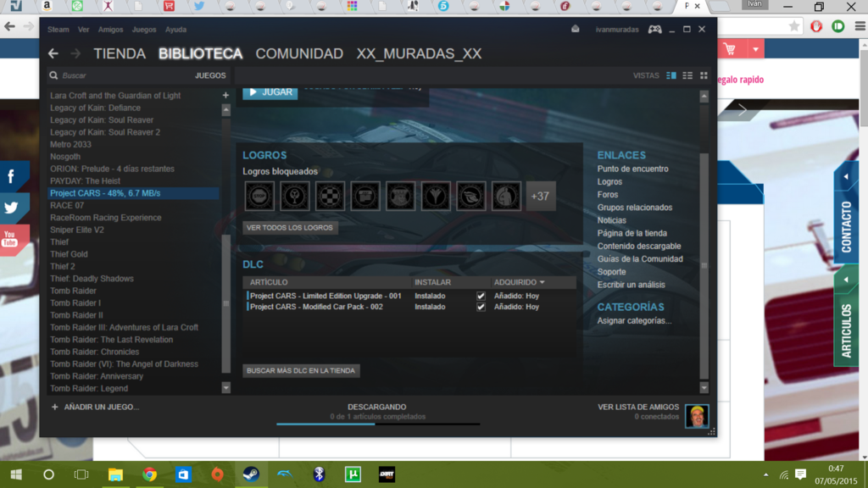
Task: Collapse the ARTICULOS side panel arrow
Action: click(x=846, y=280)
